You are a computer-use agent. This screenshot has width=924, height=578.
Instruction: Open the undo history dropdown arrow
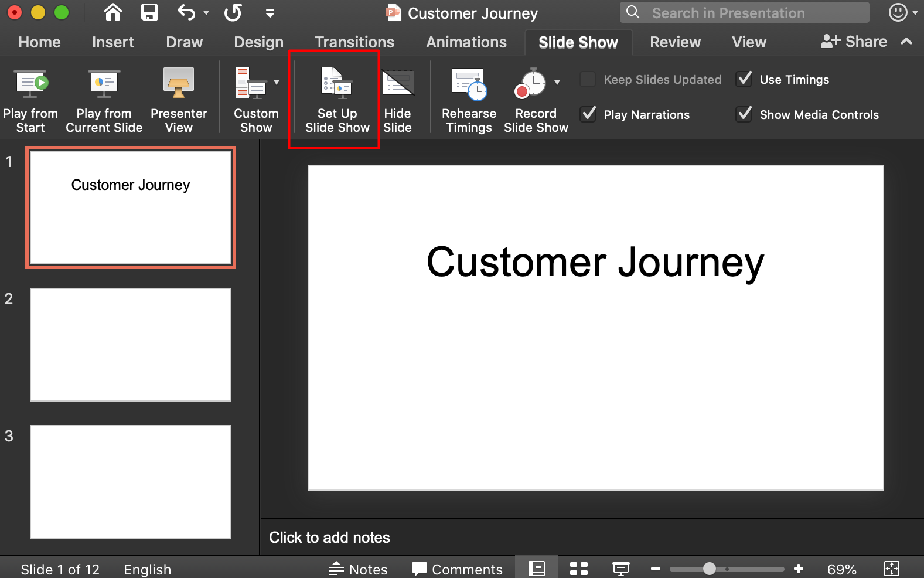click(x=206, y=12)
